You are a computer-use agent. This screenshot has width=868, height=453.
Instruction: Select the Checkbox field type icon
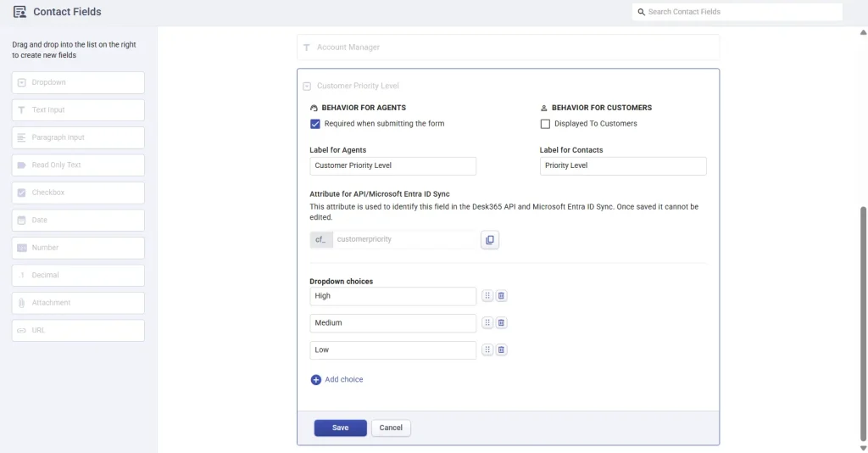(21, 193)
